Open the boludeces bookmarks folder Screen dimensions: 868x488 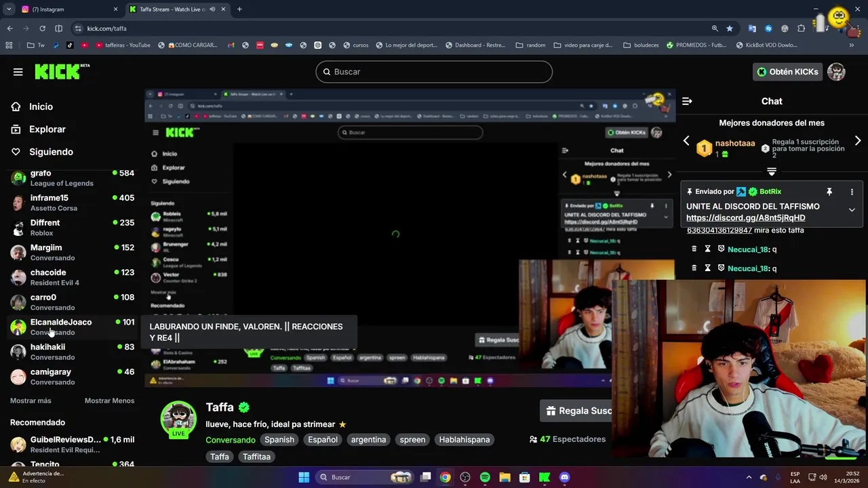point(640,45)
